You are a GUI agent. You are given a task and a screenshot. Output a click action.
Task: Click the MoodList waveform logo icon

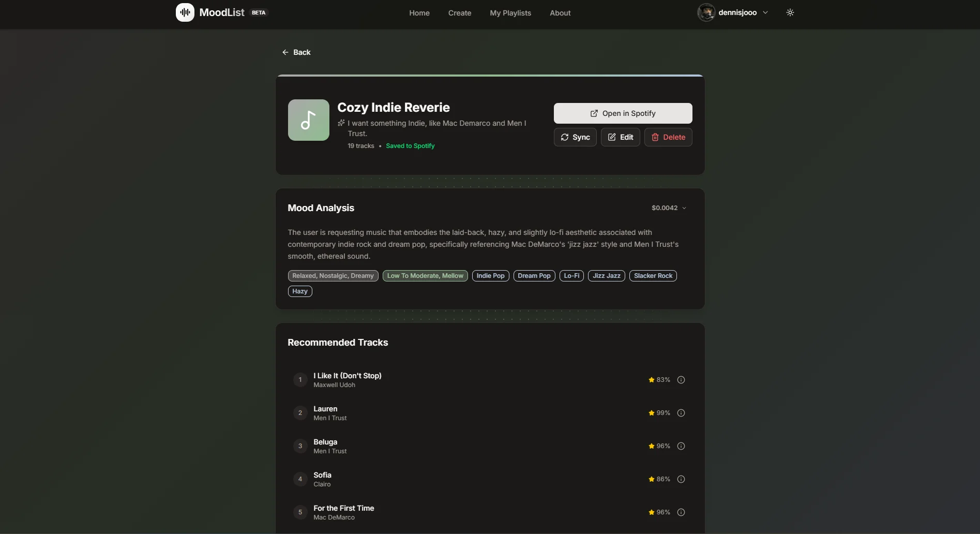(185, 12)
